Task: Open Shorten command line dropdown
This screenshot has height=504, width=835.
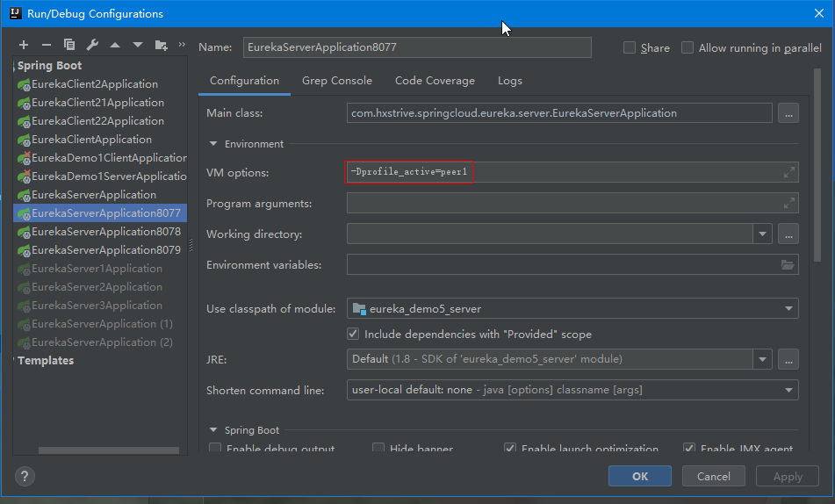Action: 788,391
